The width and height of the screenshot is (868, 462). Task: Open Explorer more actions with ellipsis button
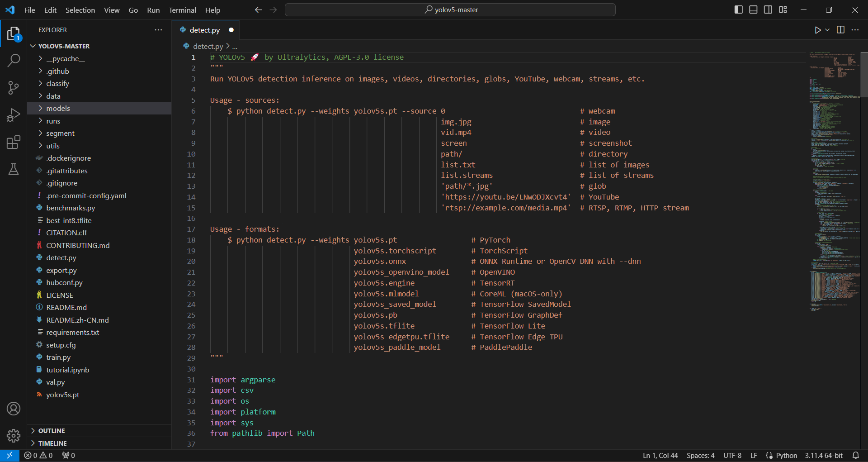tap(158, 29)
